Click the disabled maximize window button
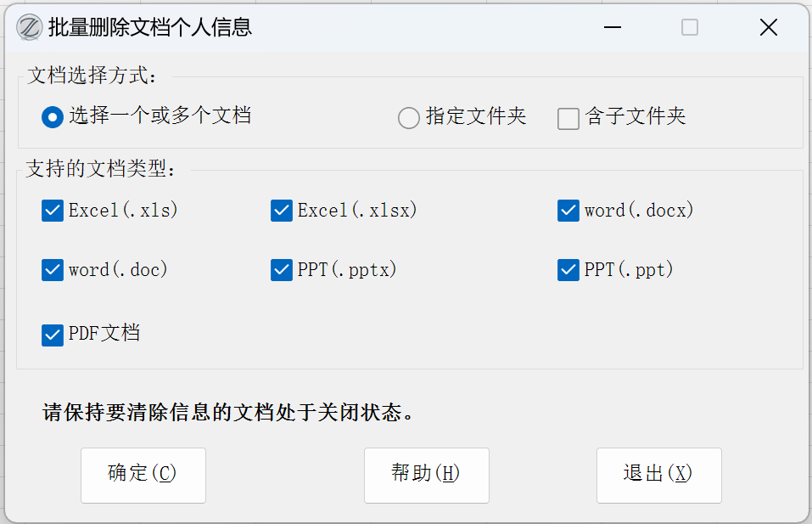Screen dimensions: 812x524 pos(690,28)
